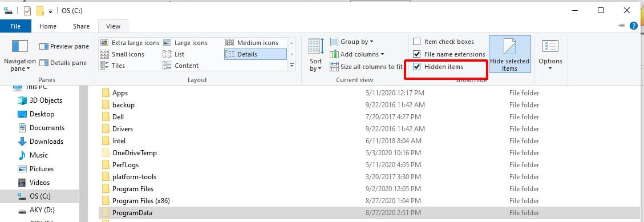Select Content layout
Screen dimensions: 644x222
click(x=181, y=66)
